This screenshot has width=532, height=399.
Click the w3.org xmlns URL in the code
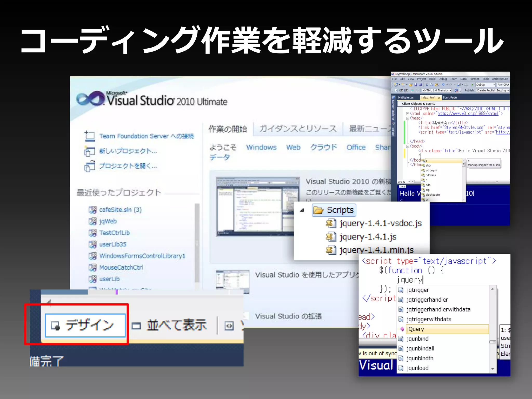tap(468, 114)
